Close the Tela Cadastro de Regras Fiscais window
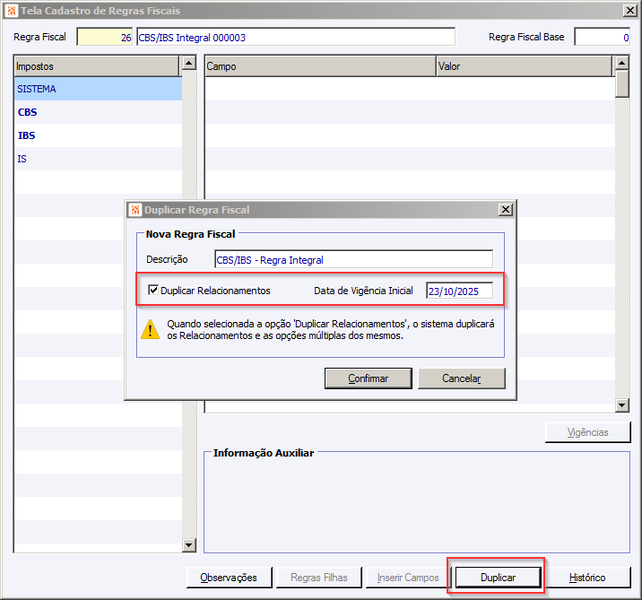The width and height of the screenshot is (642, 600). coord(630,11)
